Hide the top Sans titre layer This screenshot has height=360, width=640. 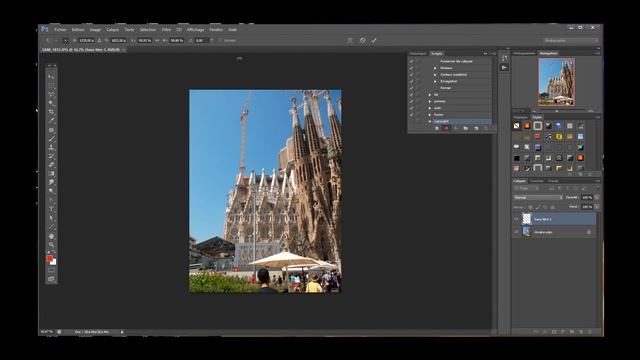click(516, 219)
